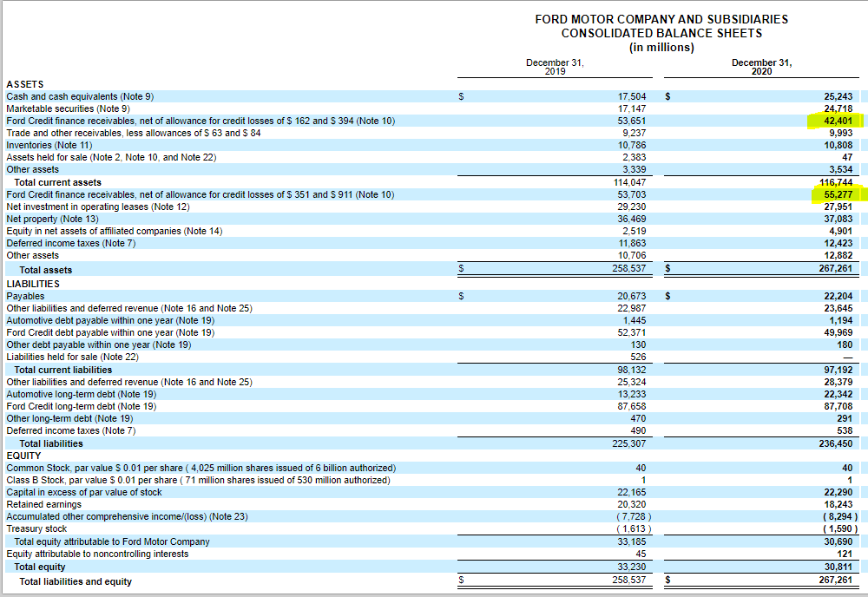Click 'Automotive long-term debt (Note 19)' label
The height and width of the screenshot is (597, 868).
(82, 394)
